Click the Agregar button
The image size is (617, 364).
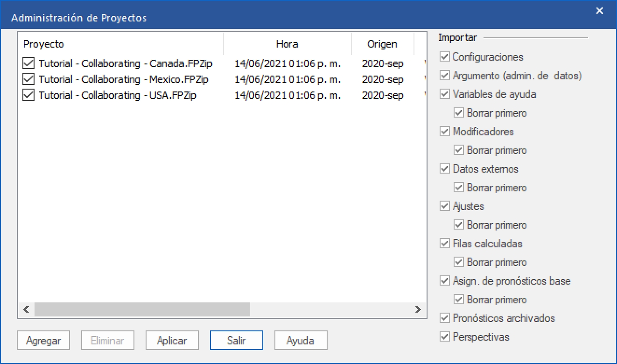pos(43,341)
